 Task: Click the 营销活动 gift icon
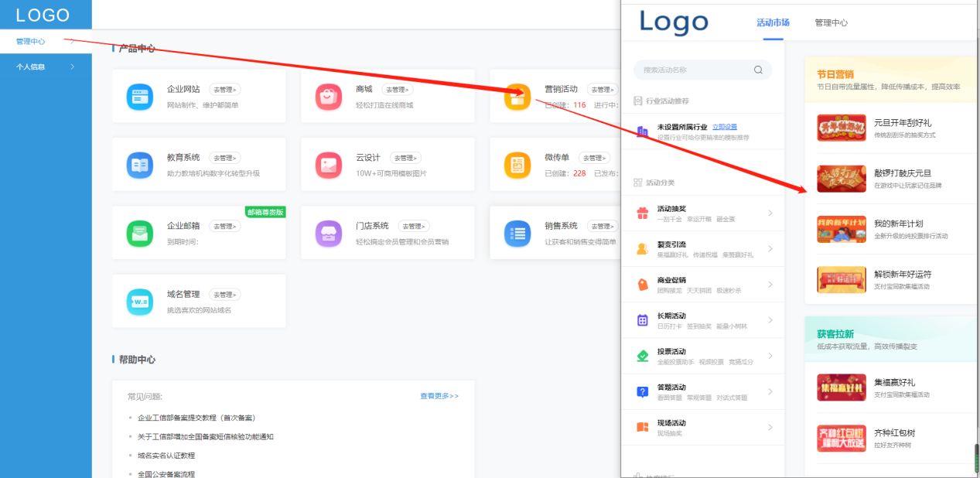(x=517, y=97)
